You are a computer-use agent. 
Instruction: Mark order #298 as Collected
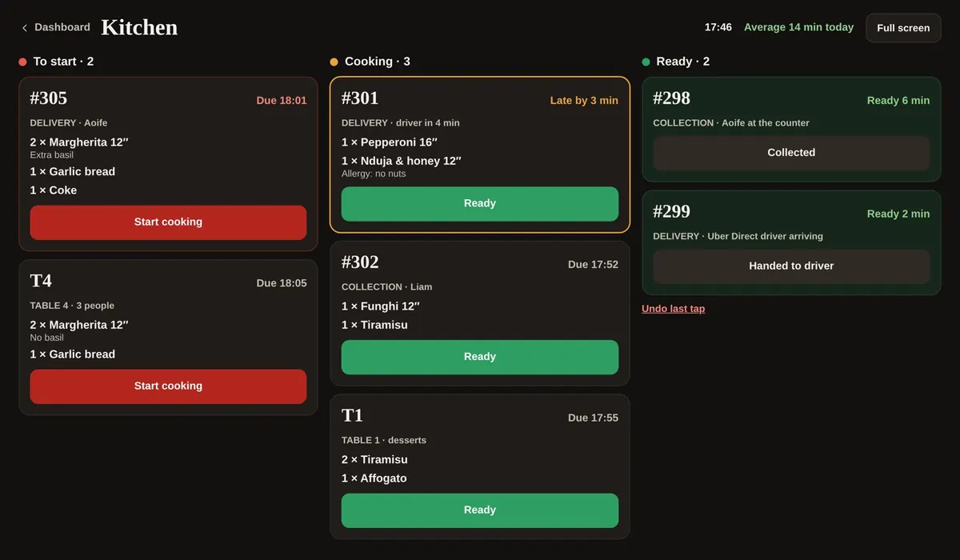(x=791, y=153)
